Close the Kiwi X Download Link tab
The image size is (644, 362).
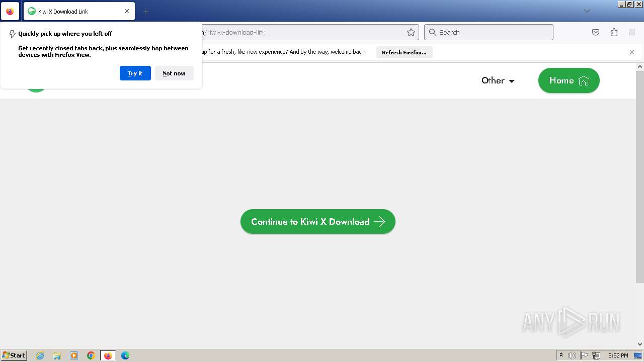tap(127, 11)
